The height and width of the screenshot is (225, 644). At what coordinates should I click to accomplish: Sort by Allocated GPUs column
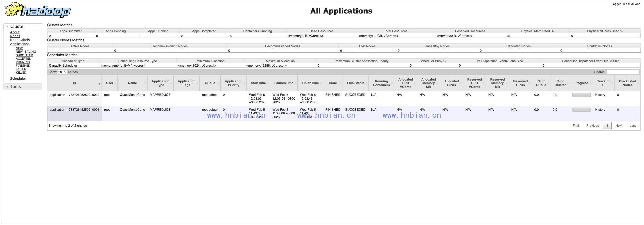452,83
